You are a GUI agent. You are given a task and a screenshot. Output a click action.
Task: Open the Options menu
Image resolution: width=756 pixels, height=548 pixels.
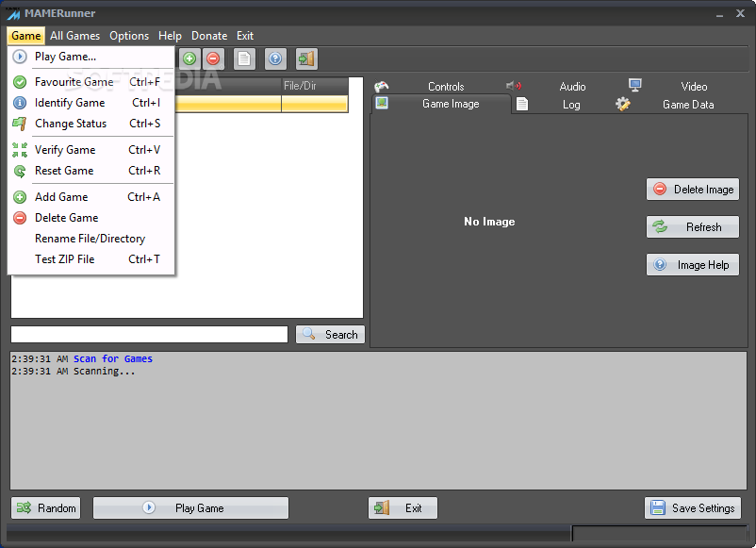pyautogui.click(x=129, y=36)
